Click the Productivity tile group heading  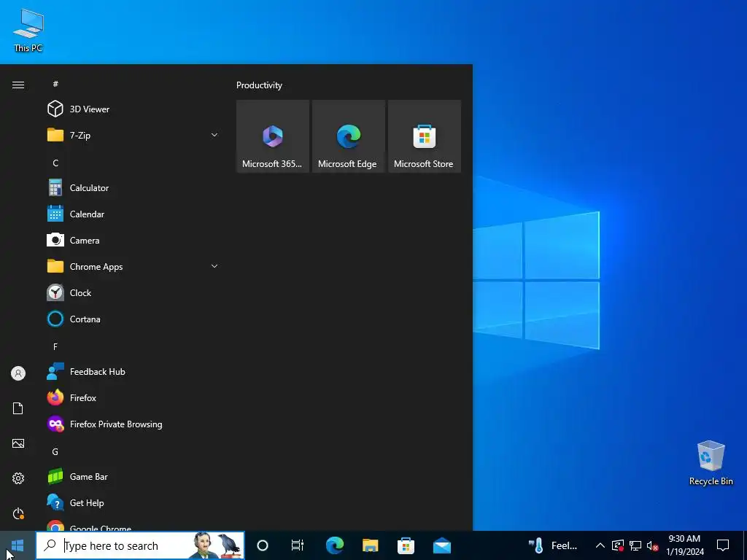(259, 85)
